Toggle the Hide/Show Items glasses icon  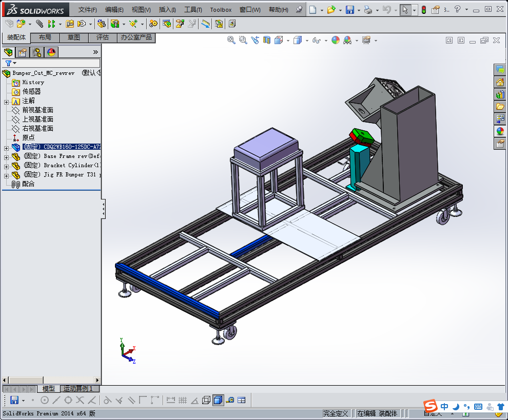coord(317,41)
